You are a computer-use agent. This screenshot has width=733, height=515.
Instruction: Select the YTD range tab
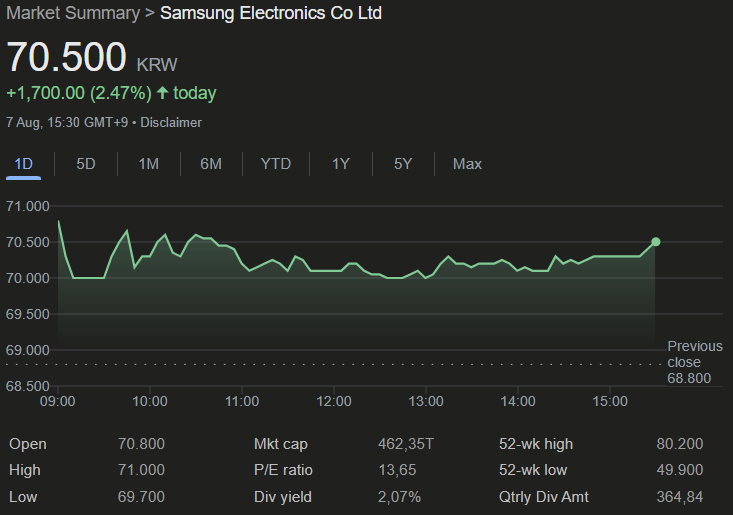[x=276, y=164]
